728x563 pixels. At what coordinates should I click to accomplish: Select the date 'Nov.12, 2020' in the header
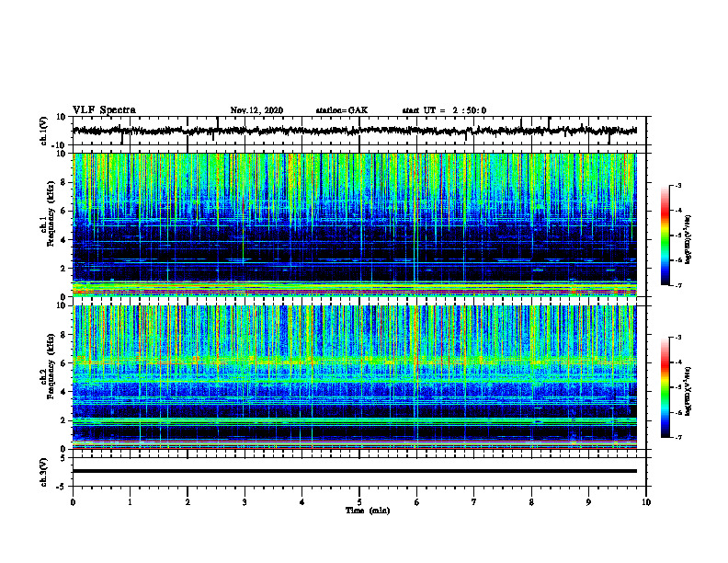[256, 110]
